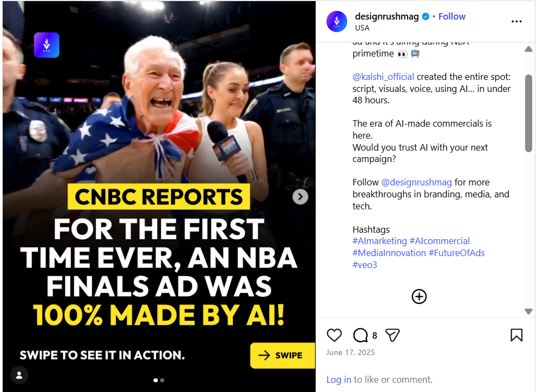Open the #AImarketing hashtag
Image resolution: width=536 pixels, height=392 pixels.
point(379,241)
